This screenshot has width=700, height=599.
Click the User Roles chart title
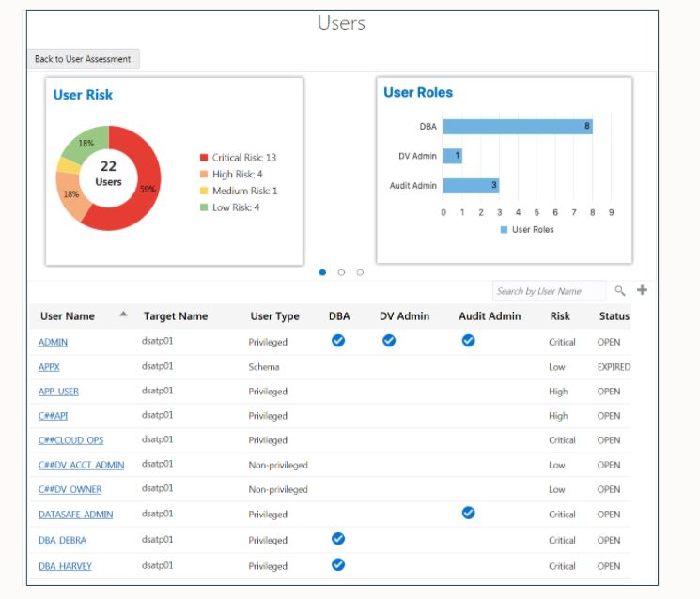pyautogui.click(x=418, y=92)
